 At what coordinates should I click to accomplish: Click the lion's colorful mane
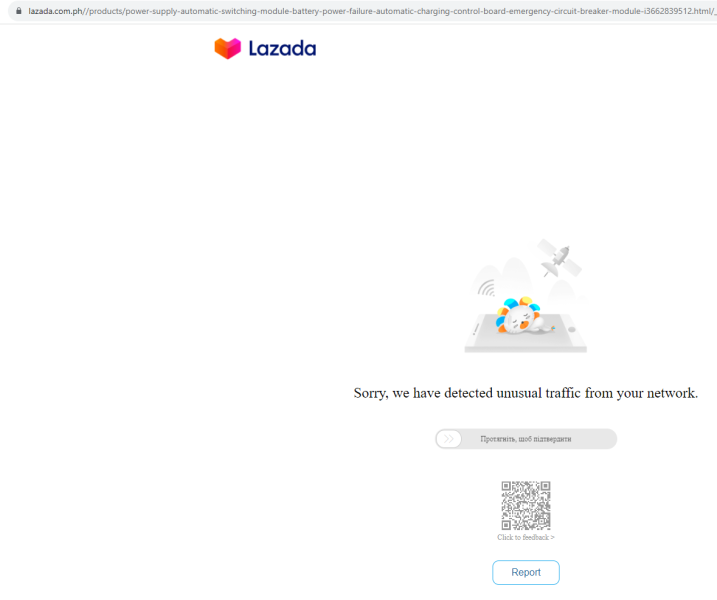coord(518,309)
